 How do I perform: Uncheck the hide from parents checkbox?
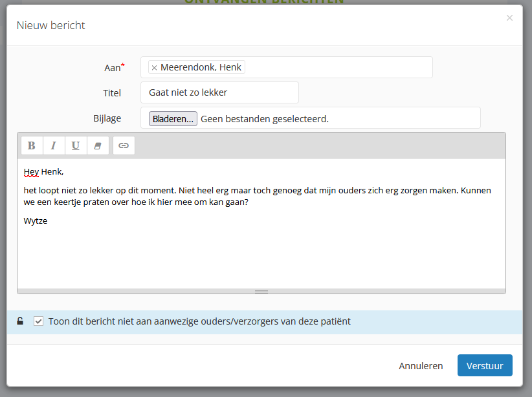(39, 321)
